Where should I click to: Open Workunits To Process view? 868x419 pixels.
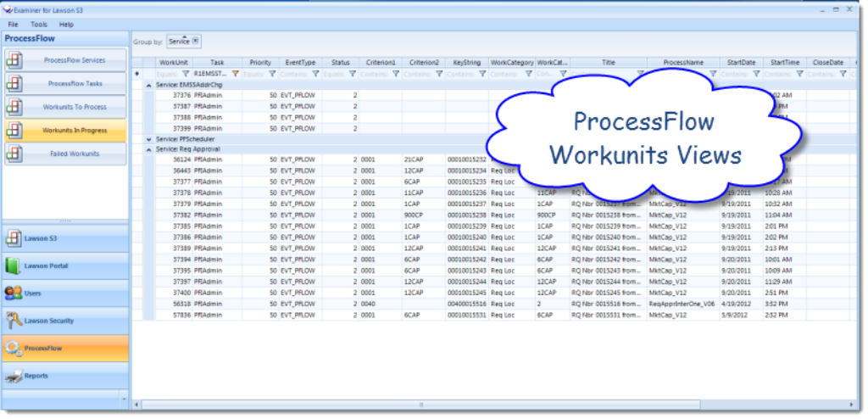pos(65,107)
